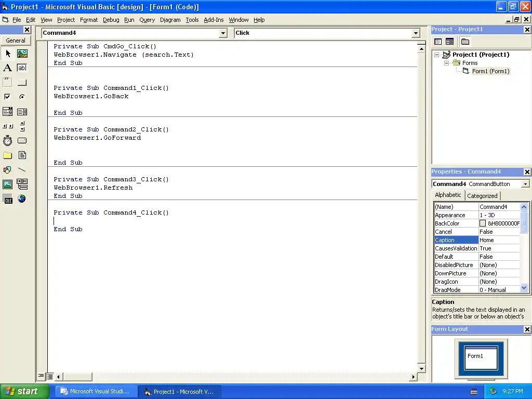Click View Code icon in Project panel
Screen dimensions: 532x399
[x=438, y=42]
